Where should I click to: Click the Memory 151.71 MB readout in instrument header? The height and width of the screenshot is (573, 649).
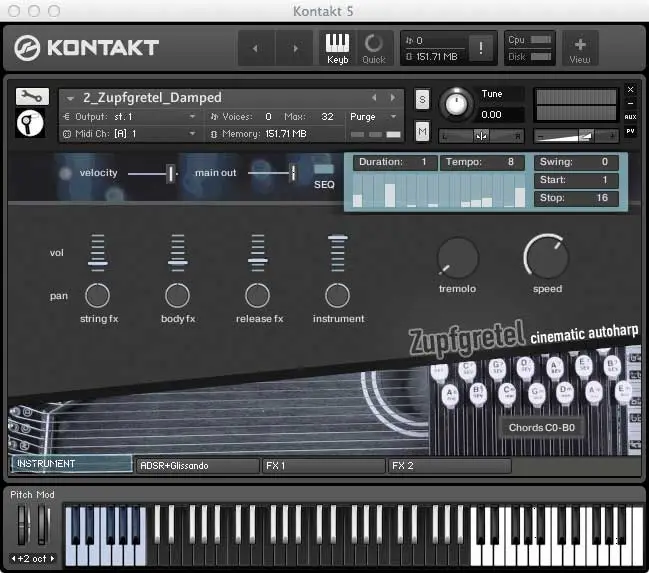coord(264,134)
